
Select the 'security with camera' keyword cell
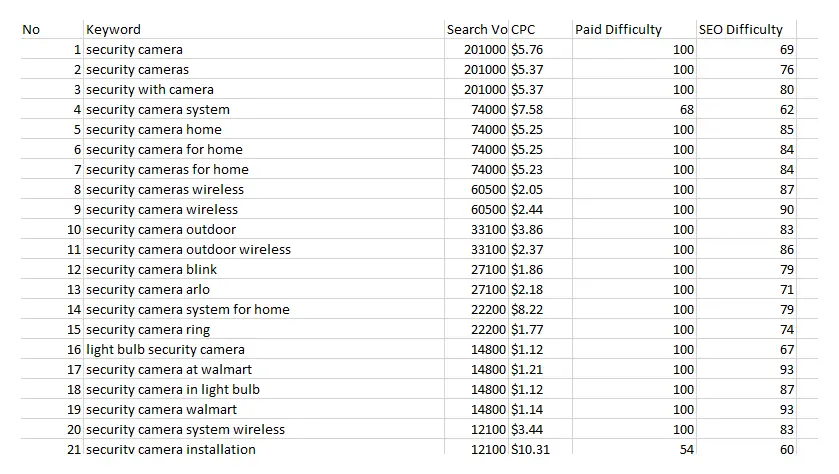tap(264, 89)
